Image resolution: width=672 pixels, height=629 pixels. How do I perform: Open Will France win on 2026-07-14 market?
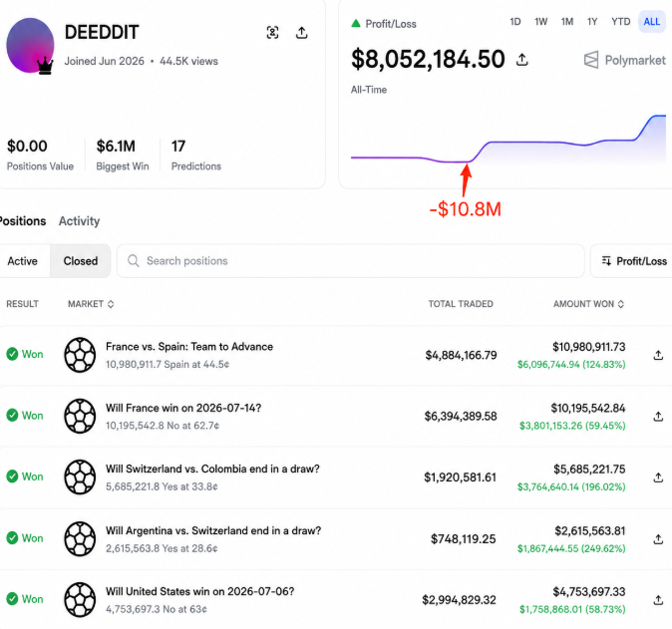tap(183, 408)
